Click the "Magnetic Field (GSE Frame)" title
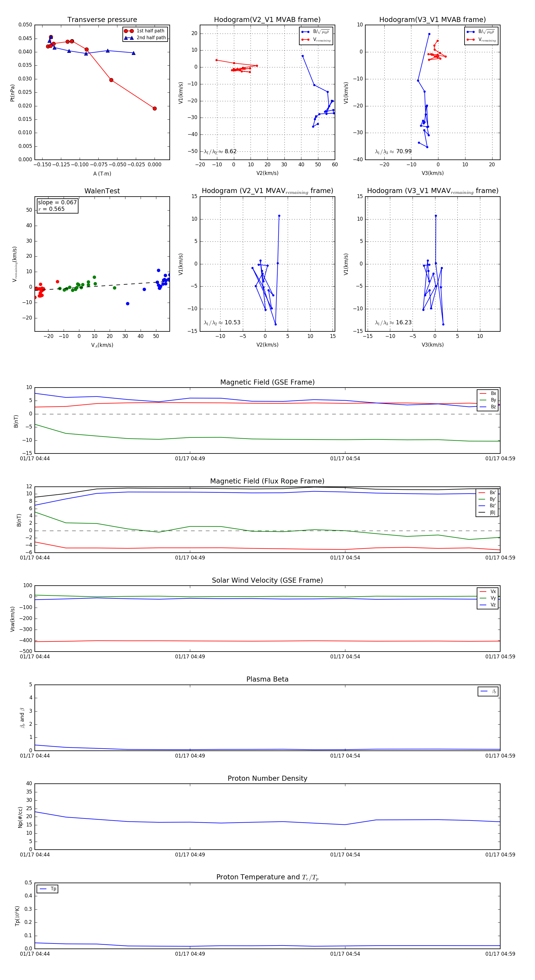This screenshot has height=980, width=535. [x=267, y=382]
